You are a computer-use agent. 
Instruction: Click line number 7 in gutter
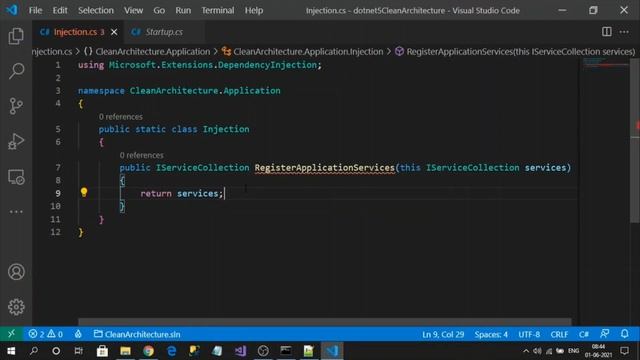pos(58,168)
